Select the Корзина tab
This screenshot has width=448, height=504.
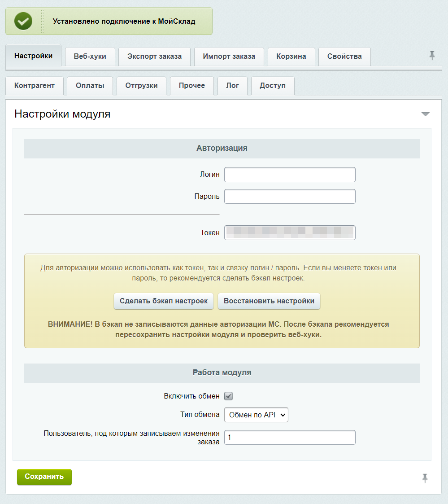click(291, 57)
